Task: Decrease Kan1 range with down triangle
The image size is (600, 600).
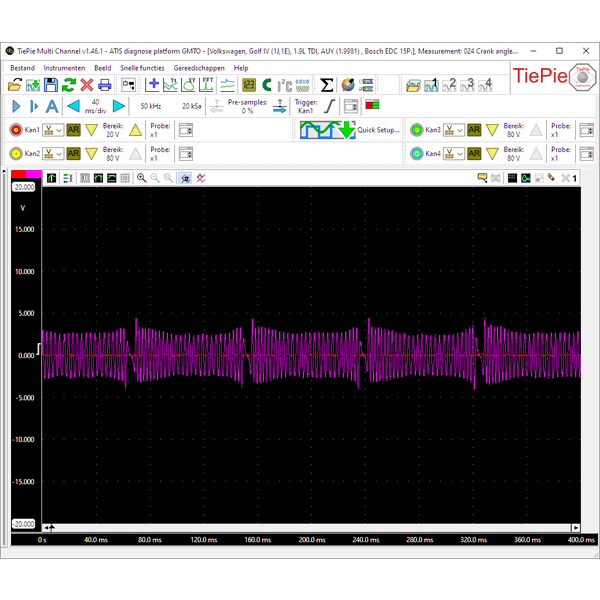Action: tap(91, 130)
